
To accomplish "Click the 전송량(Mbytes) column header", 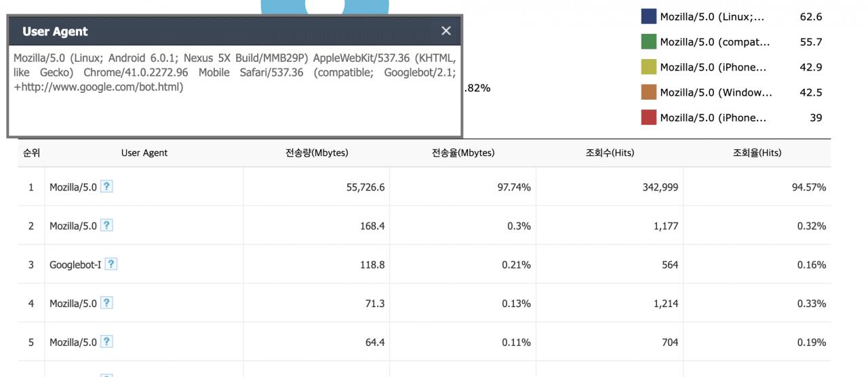I will [317, 153].
